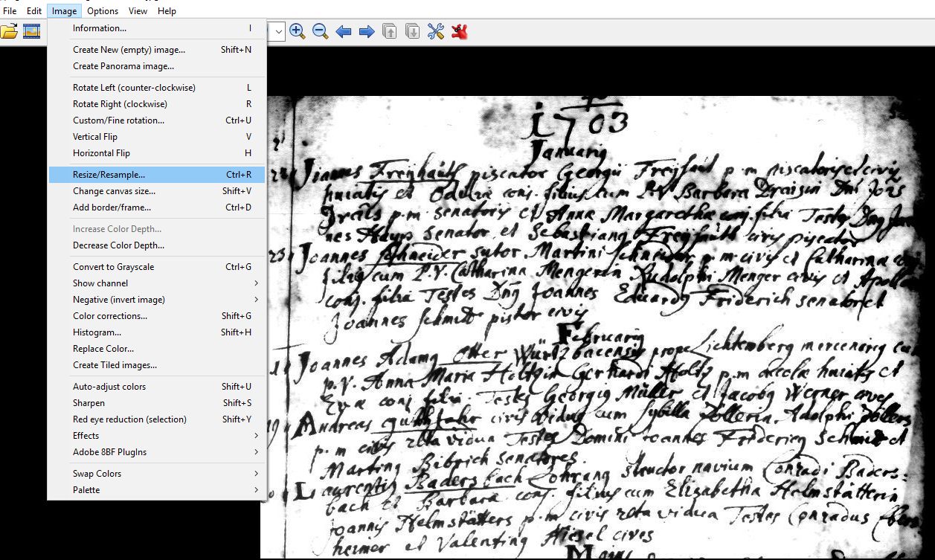The image size is (935, 560).
Task: Click the Zoom In magnifier icon
Action: point(298,31)
